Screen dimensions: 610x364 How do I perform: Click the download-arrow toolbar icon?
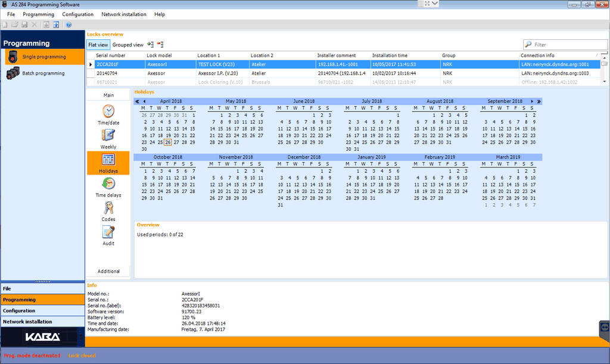[x=46, y=24]
